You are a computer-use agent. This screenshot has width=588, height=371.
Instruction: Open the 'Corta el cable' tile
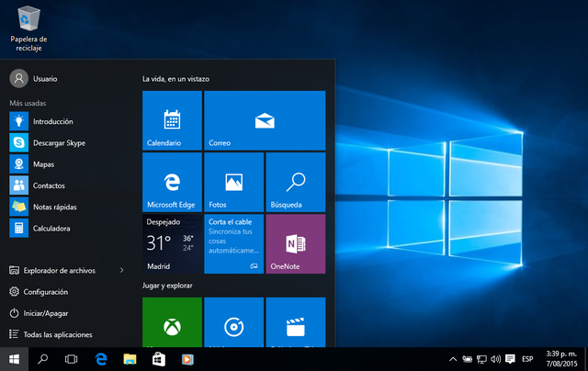coord(234,244)
